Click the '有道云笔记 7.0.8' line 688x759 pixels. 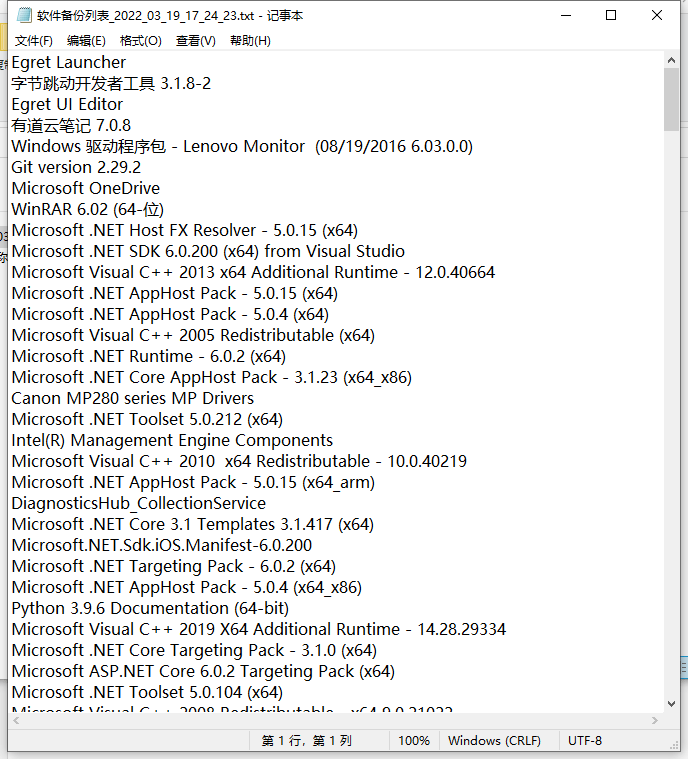pyautogui.click(x=71, y=125)
